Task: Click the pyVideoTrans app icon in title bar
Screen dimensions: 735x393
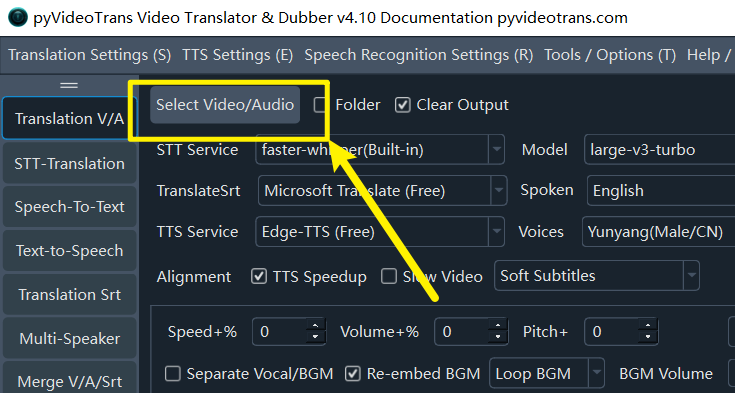Action: pos(18,18)
